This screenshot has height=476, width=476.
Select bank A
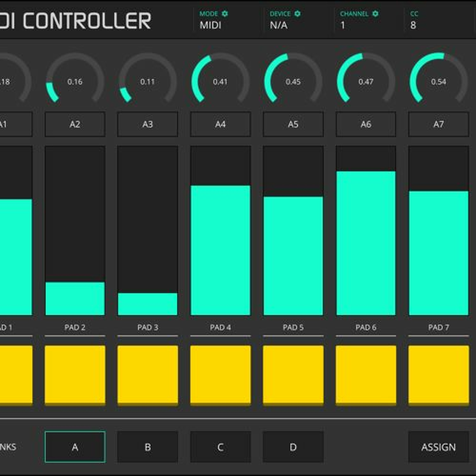point(75,447)
